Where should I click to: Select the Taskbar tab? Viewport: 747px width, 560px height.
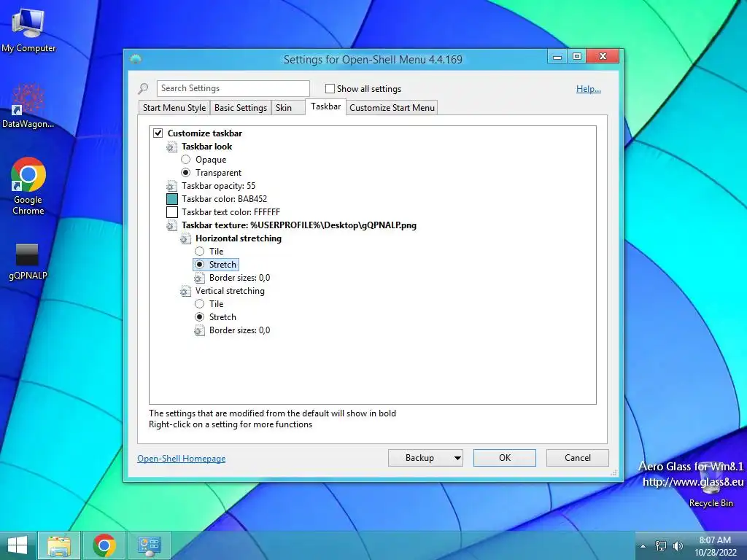326,106
